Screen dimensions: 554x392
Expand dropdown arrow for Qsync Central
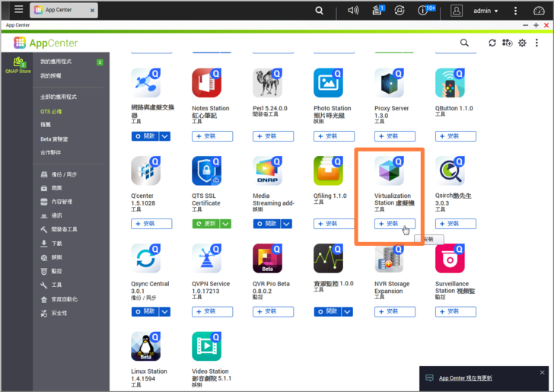(164, 311)
